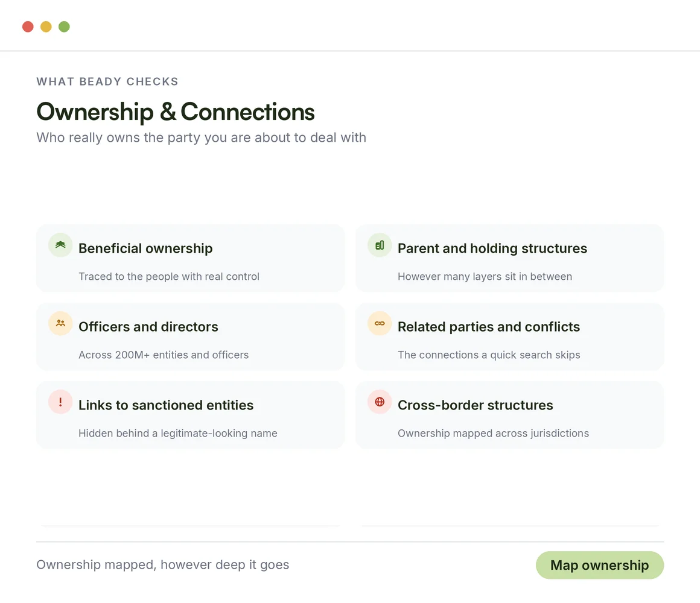
Task: Open the Cross-border structures heading
Action: tap(476, 405)
